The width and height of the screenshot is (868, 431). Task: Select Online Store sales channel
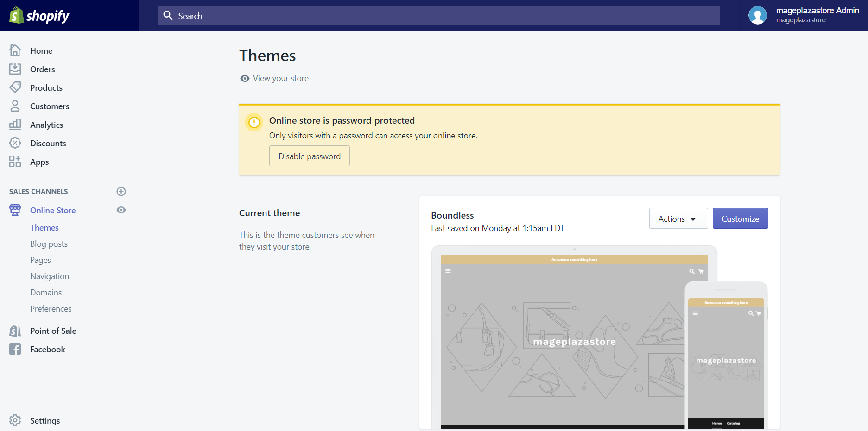coord(53,210)
